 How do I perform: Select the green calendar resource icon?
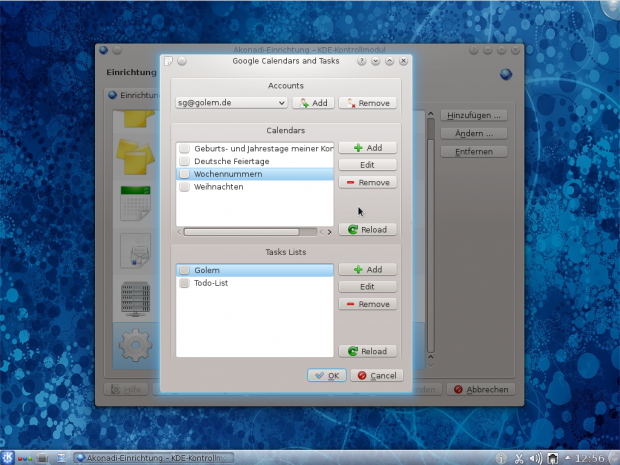coord(135,203)
